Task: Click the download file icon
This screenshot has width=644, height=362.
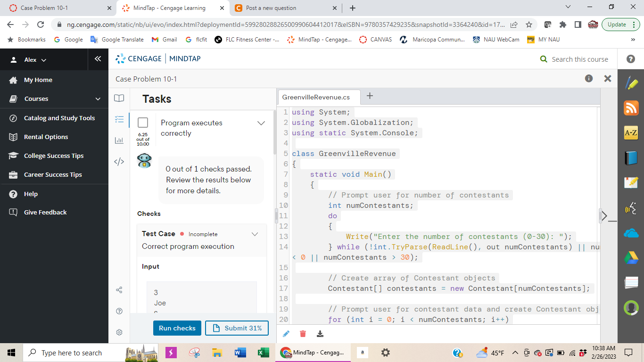Action: pyautogui.click(x=320, y=334)
